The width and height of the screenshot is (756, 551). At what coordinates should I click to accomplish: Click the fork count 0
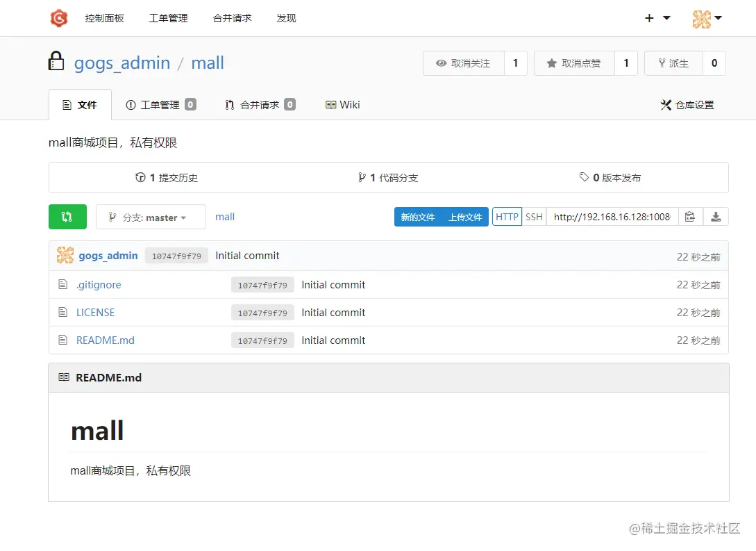(714, 63)
